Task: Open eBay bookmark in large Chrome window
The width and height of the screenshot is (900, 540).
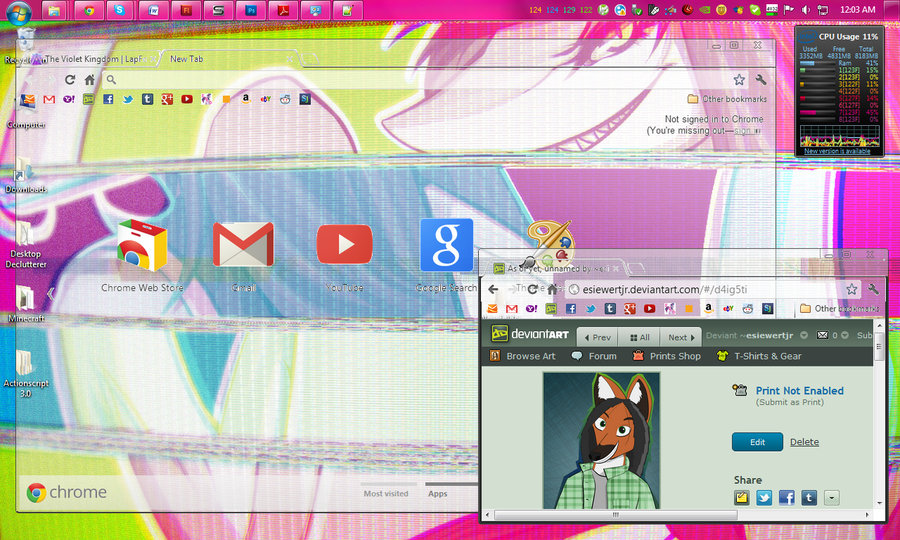Action: tap(265, 99)
